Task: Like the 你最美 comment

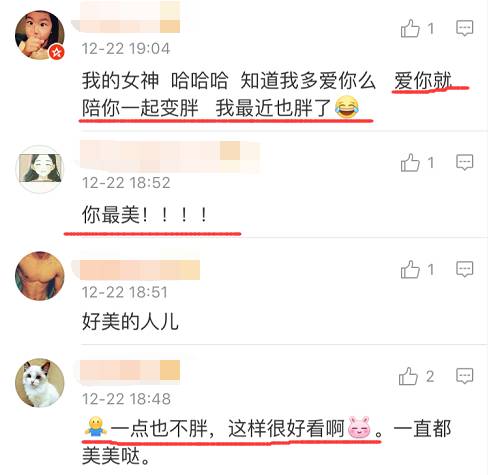Action: 410,163
